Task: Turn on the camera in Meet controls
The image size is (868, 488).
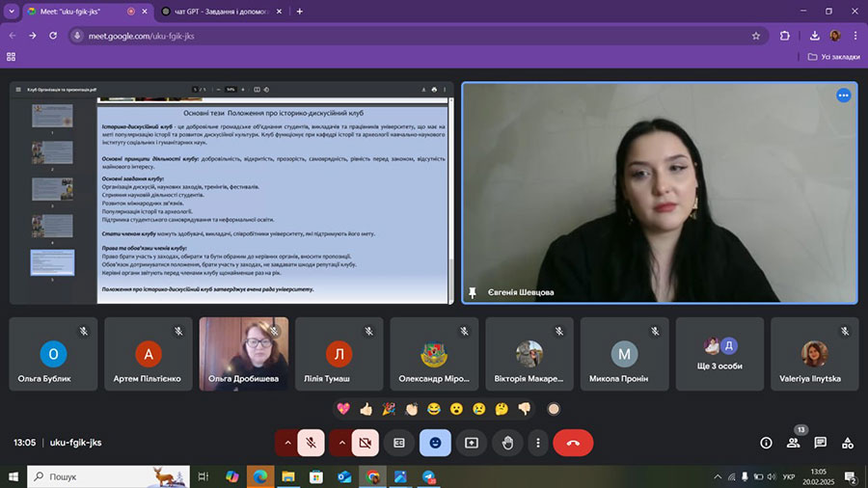Action: [366, 443]
